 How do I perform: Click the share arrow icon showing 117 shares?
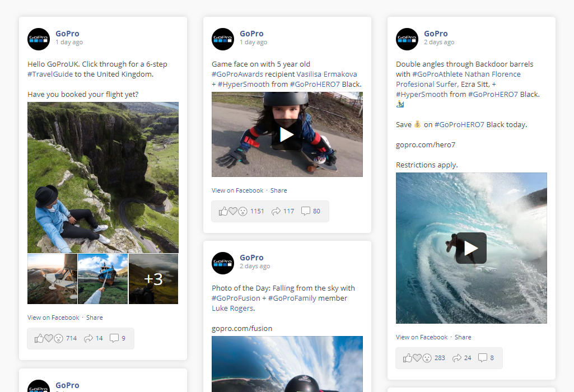tap(276, 211)
